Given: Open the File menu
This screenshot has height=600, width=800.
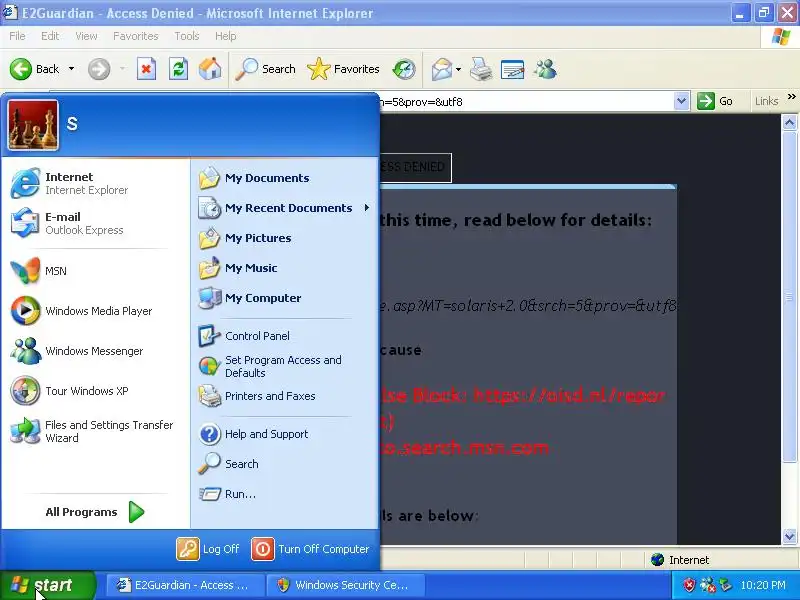Looking at the screenshot, I should coord(17,36).
